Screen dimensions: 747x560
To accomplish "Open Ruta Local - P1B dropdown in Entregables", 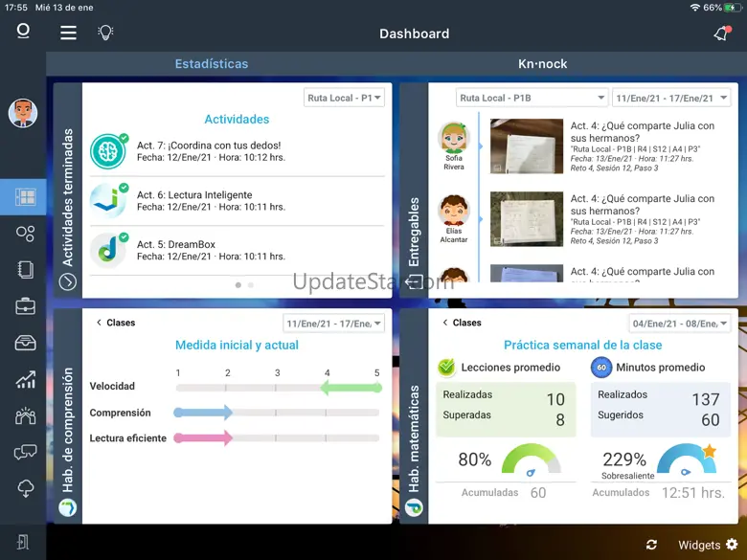I will (x=532, y=98).
